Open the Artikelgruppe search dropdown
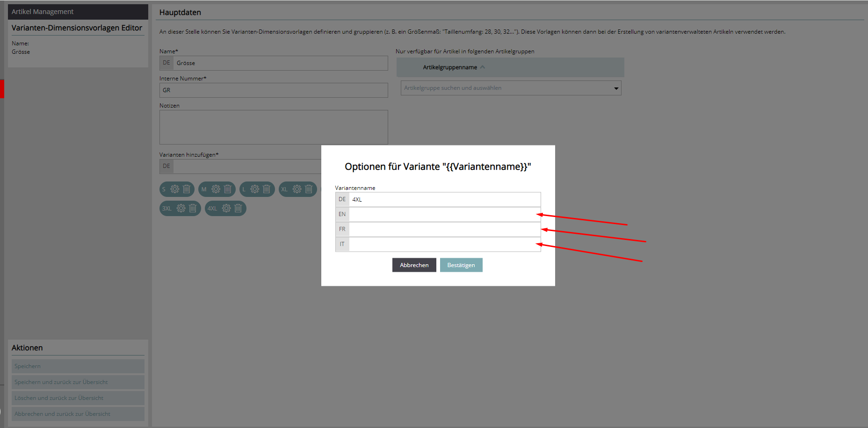 coord(511,88)
